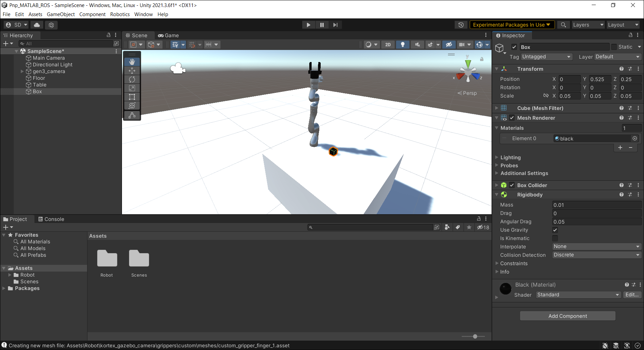Screen dimensions: 644x350
Task: Toggle the scene lighting icon
Action: (x=402, y=44)
